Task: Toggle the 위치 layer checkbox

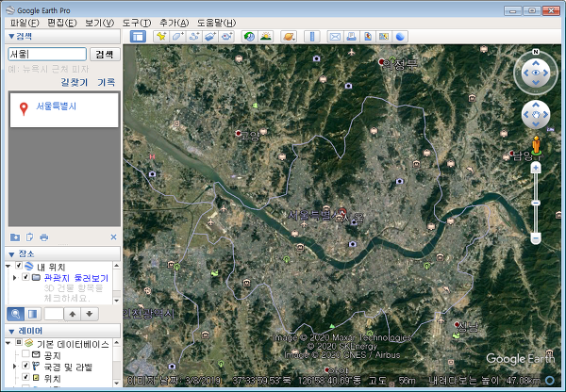Action: [x=25, y=377]
